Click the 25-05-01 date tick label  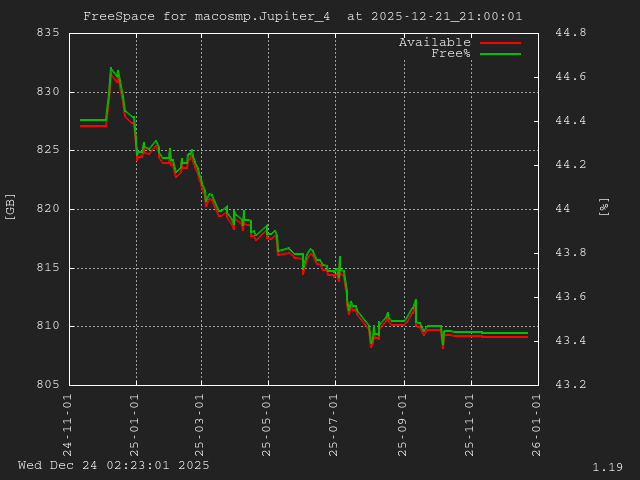tap(269, 423)
